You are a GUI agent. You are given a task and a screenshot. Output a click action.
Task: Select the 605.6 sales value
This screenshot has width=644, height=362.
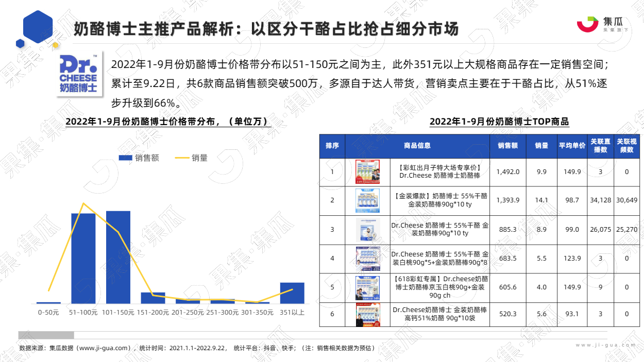[508, 287]
